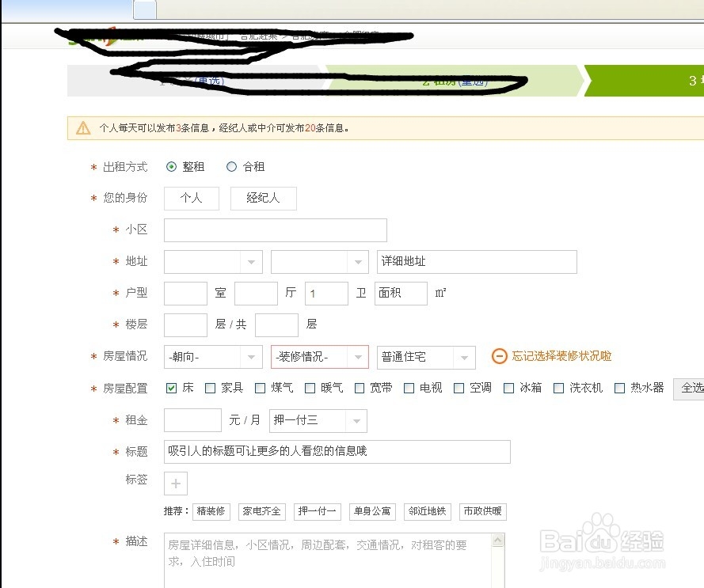704x588 pixels.
Task: Open the second 地址 area dropdown
Action: [x=320, y=262]
